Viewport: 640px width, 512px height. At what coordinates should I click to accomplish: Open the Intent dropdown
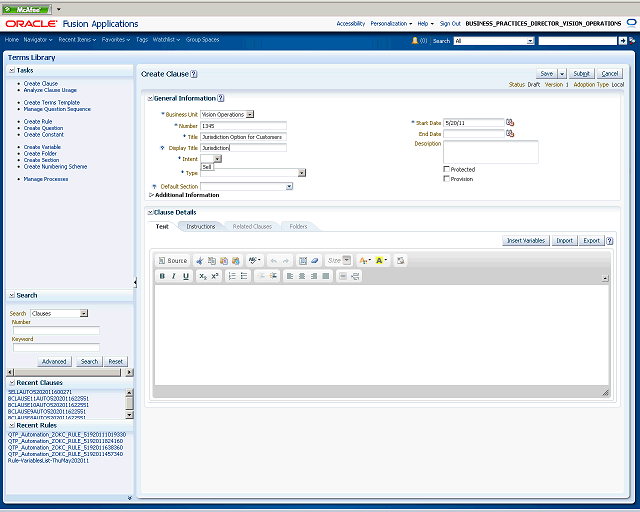tap(218, 159)
